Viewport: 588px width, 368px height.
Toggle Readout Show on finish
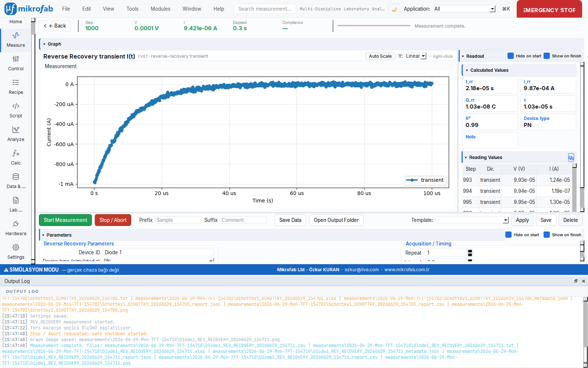tap(546, 56)
